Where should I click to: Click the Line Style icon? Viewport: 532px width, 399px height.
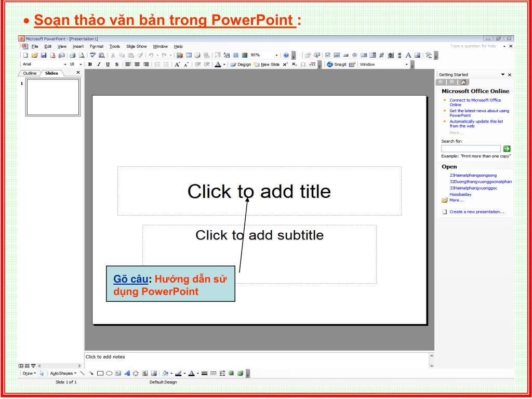click(x=204, y=373)
